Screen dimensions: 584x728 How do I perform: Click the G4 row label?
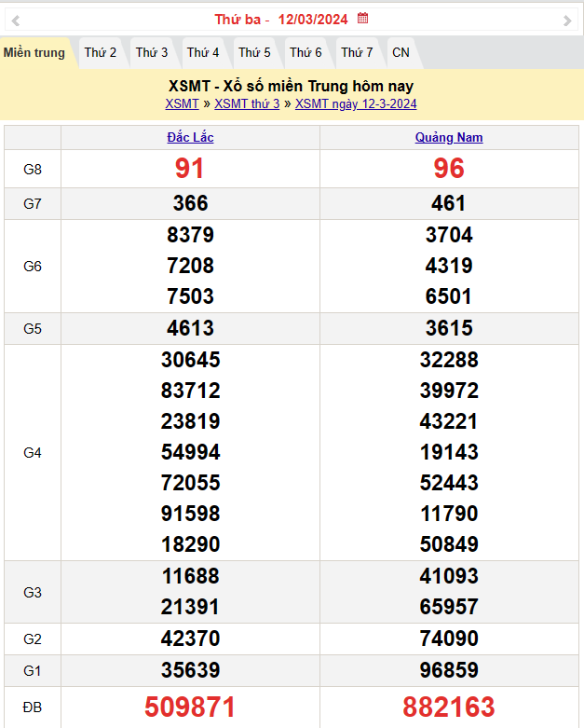pos(33,453)
